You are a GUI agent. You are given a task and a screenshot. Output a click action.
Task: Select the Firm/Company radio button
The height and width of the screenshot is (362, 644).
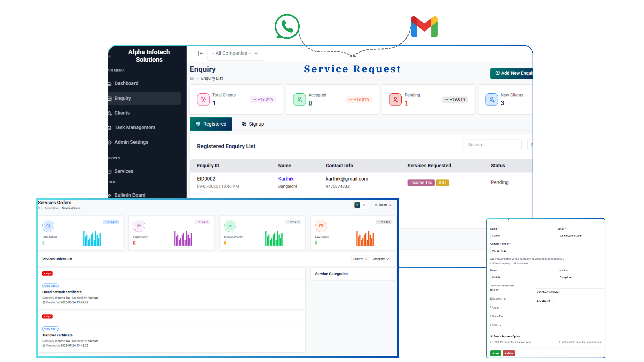[492, 263]
